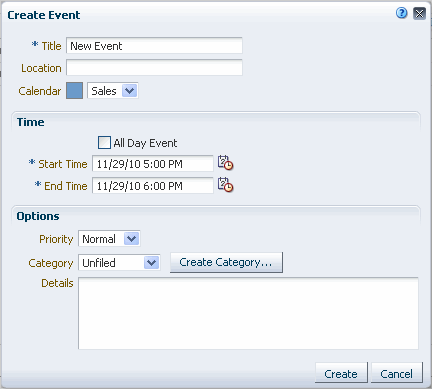Focus the Title field containing New Event
The height and width of the screenshot is (389, 432).
click(154, 46)
